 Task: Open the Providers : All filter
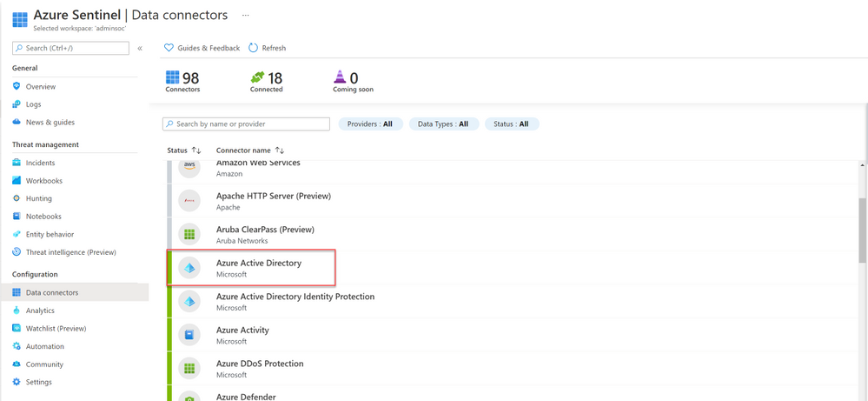[x=370, y=124]
